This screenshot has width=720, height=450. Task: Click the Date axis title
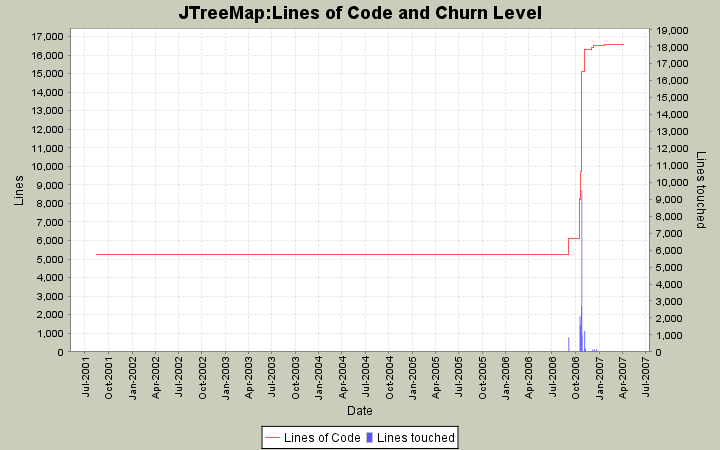(x=360, y=411)
